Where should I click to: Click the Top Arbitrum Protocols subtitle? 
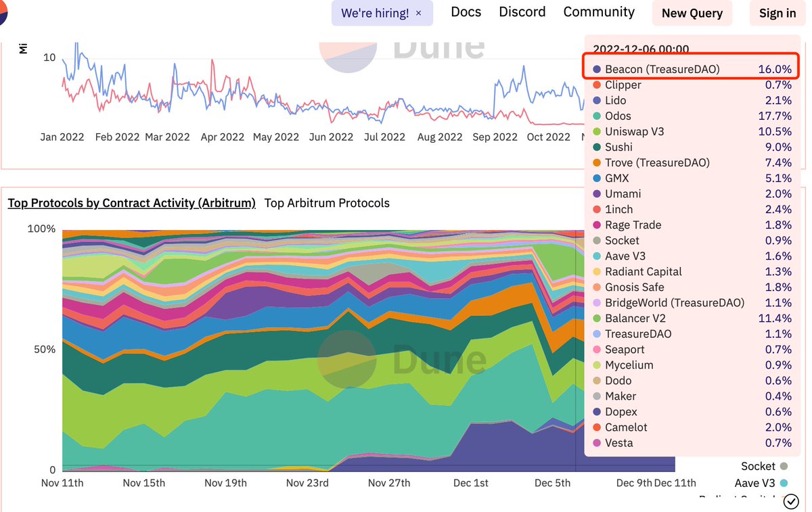[327, 203]
